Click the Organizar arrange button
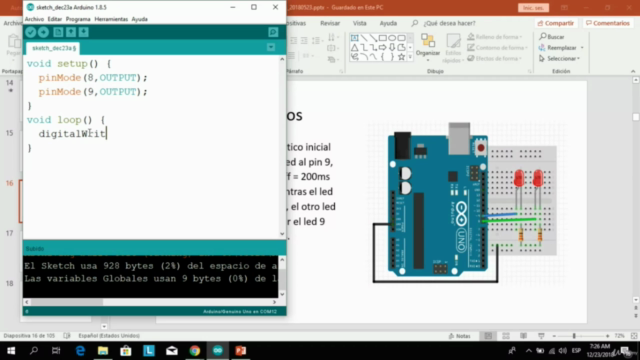 coord(428,47)
